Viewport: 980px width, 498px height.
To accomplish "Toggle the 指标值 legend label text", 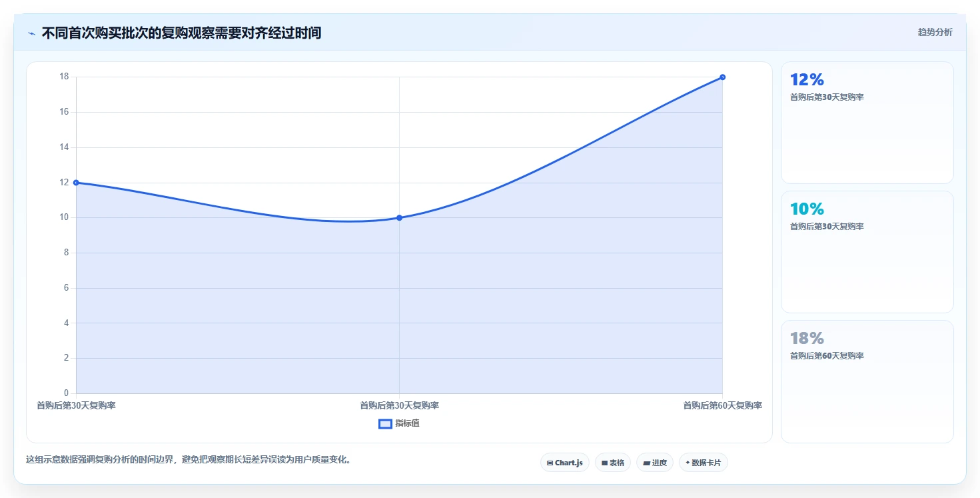I will (407, 423).
